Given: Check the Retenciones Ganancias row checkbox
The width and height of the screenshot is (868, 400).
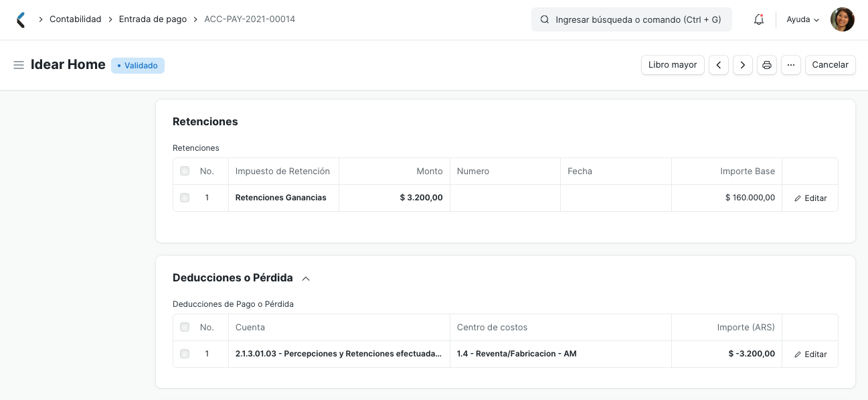Looking at the screenshot, I should pyautogui.click(x=185, y=198).
